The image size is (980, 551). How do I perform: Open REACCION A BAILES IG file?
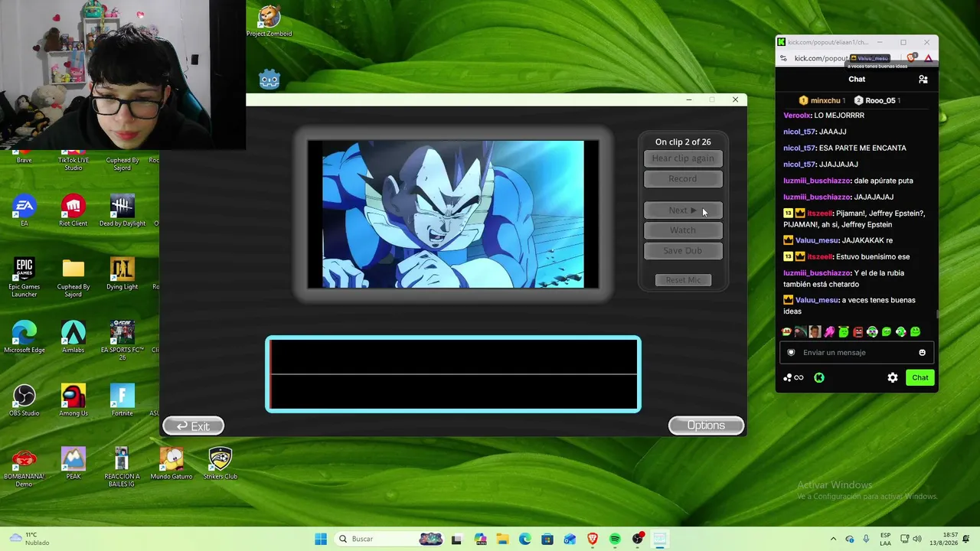point(122,467)
